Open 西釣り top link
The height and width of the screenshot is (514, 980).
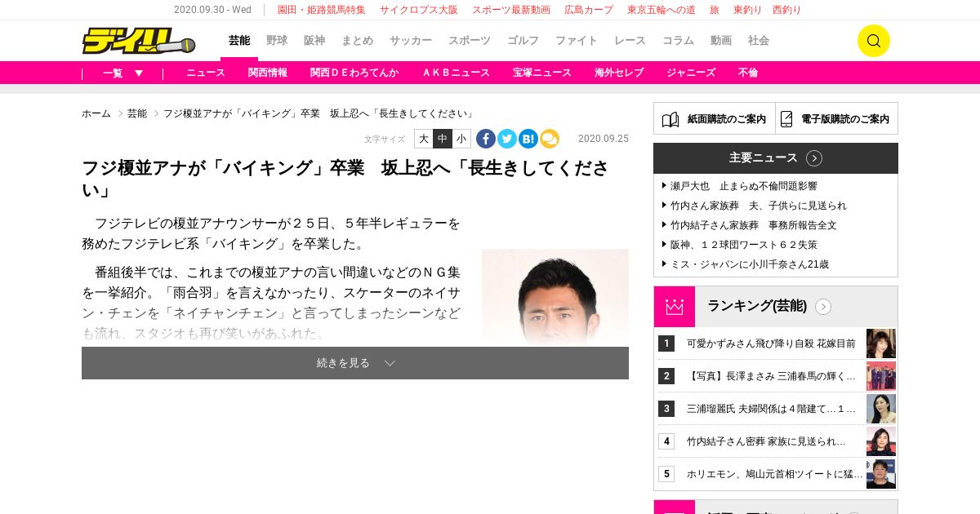tap(786, 10)
